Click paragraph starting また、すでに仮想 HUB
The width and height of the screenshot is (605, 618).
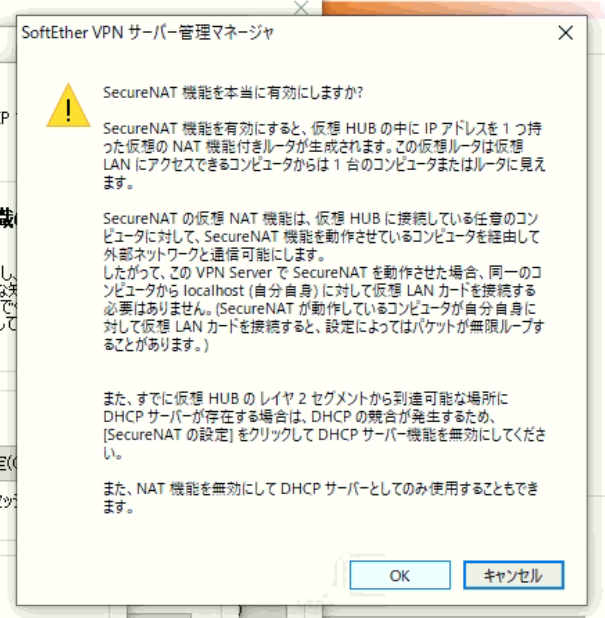coord(324,426)
